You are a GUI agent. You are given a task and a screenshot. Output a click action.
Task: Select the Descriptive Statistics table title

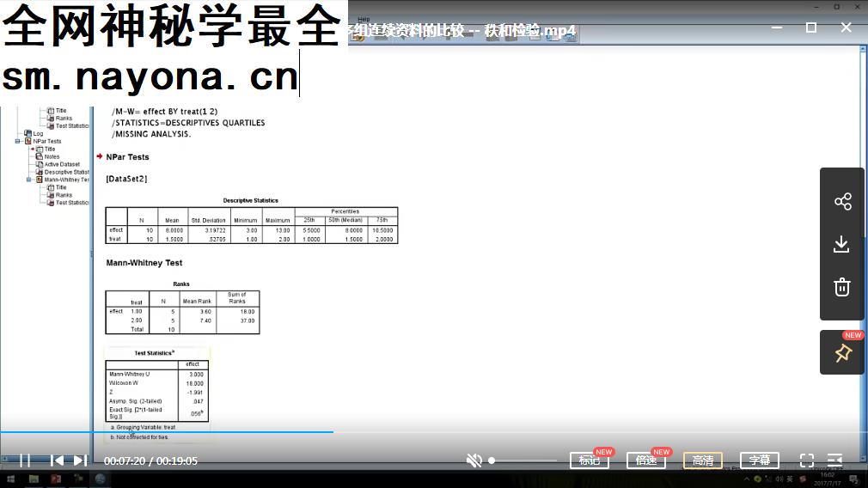click(x=251, y=200)
